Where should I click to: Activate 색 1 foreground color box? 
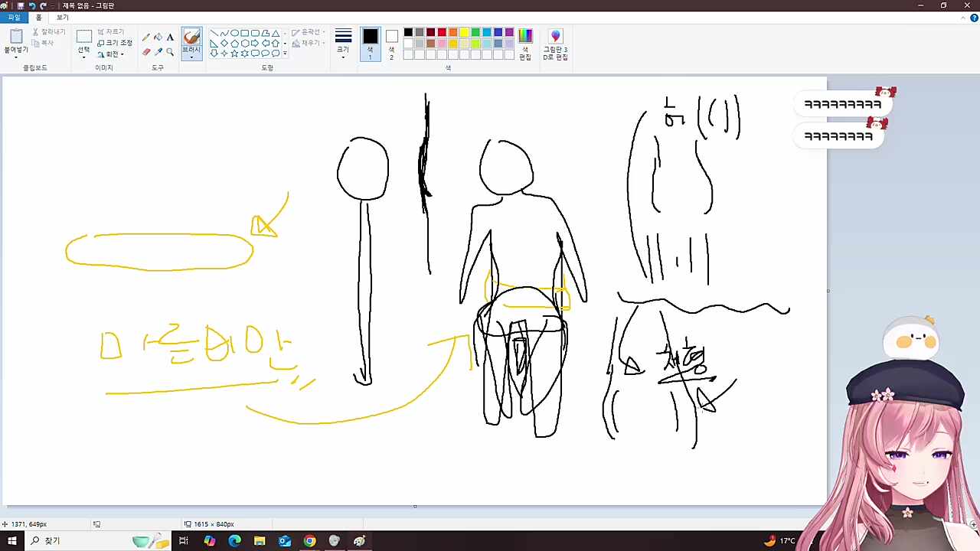pyautogui.click(x=371, y=44)
